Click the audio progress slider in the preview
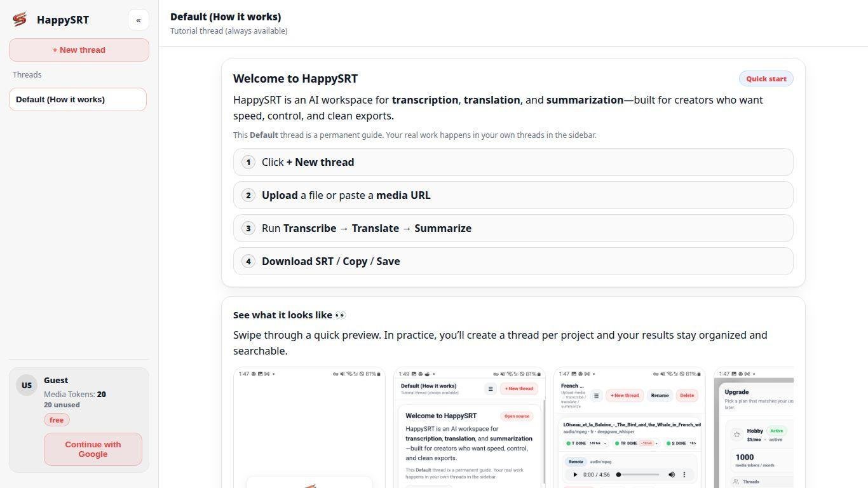868x488 pixels. pyautogui.click(x=638, y=475)
